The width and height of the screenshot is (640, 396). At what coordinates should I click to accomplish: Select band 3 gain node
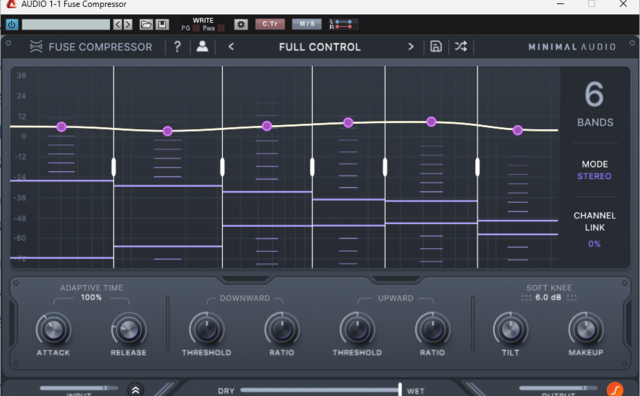[267, 126]
